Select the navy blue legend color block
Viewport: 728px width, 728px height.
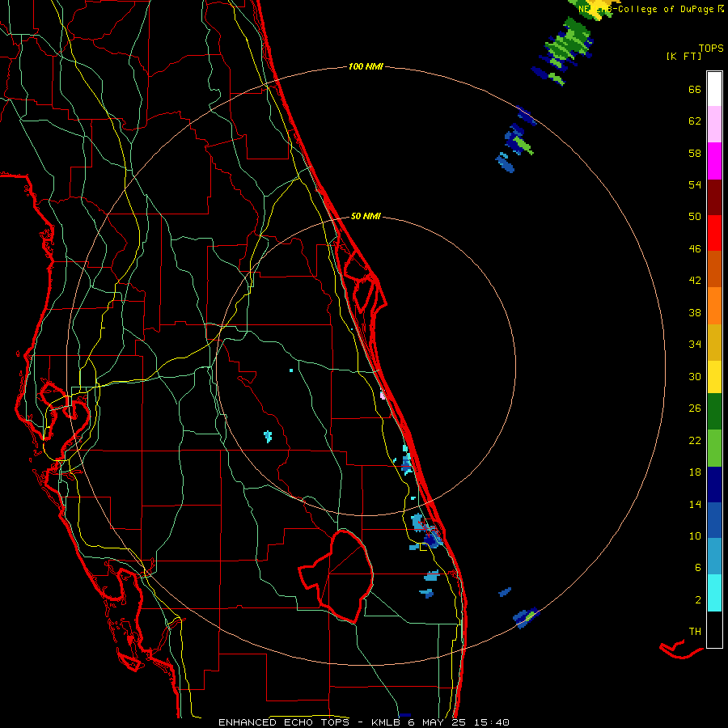pos(714,485)
